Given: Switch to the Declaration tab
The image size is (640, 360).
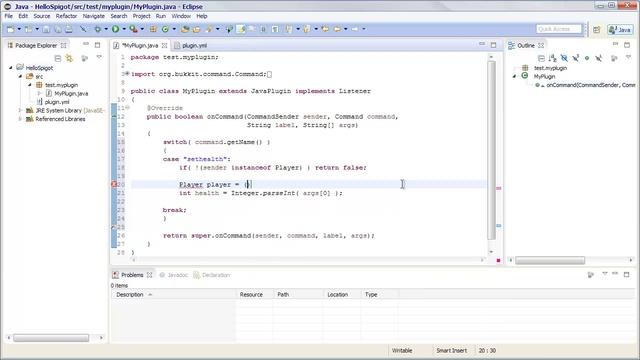Looking at the screenshot, I should (212, 275).
